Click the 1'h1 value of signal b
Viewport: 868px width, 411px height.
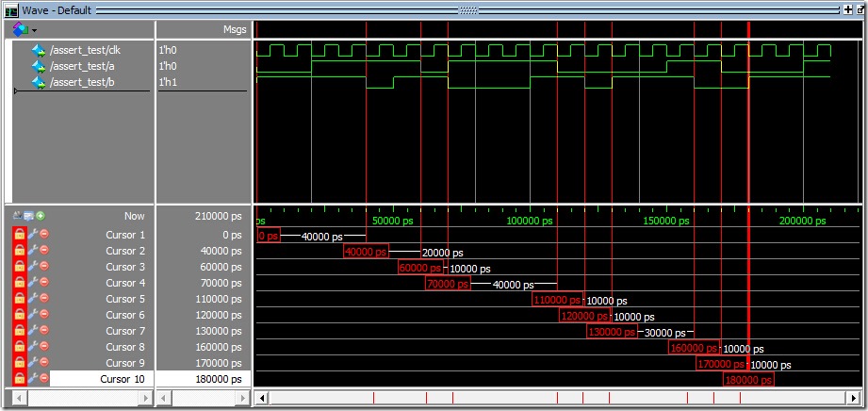[168, 83]
